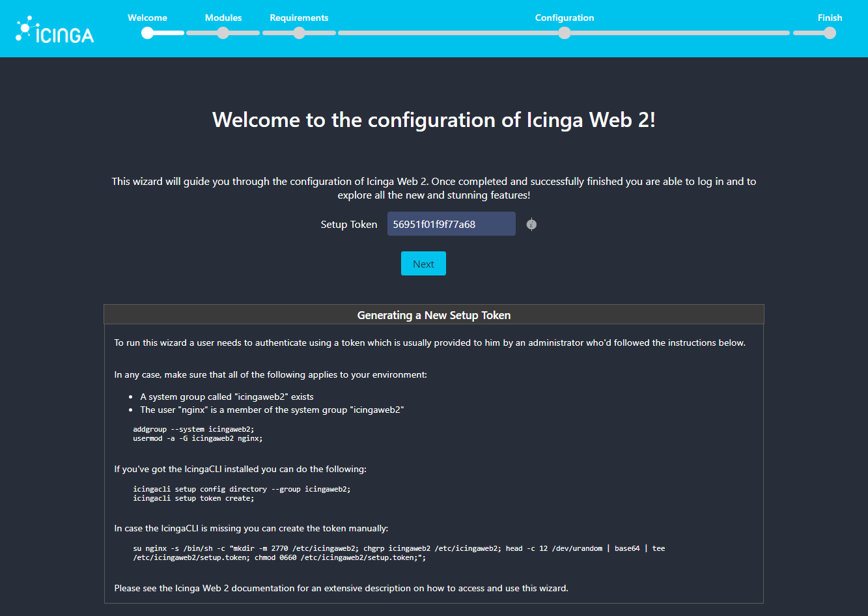
Task: Click 'In any case, make sure that all' text
Action: click(x=271, y=374)
